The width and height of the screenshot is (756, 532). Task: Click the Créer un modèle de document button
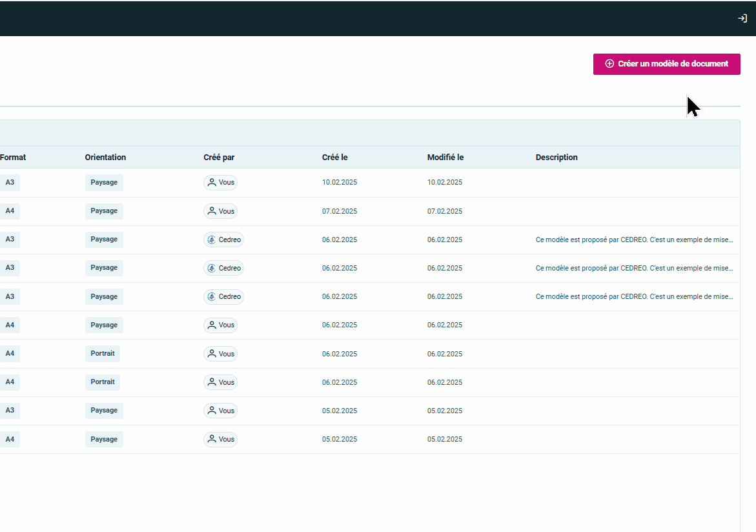(666, 64)
